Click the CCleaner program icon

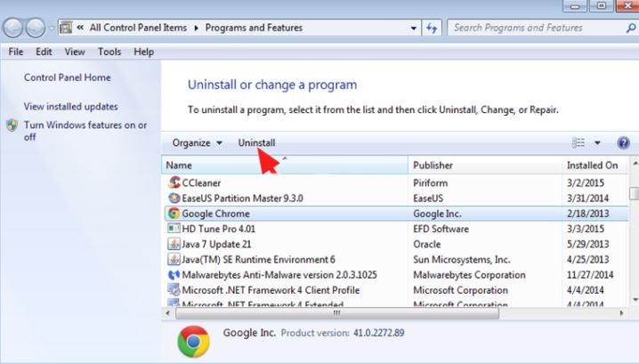coord(174,182)
